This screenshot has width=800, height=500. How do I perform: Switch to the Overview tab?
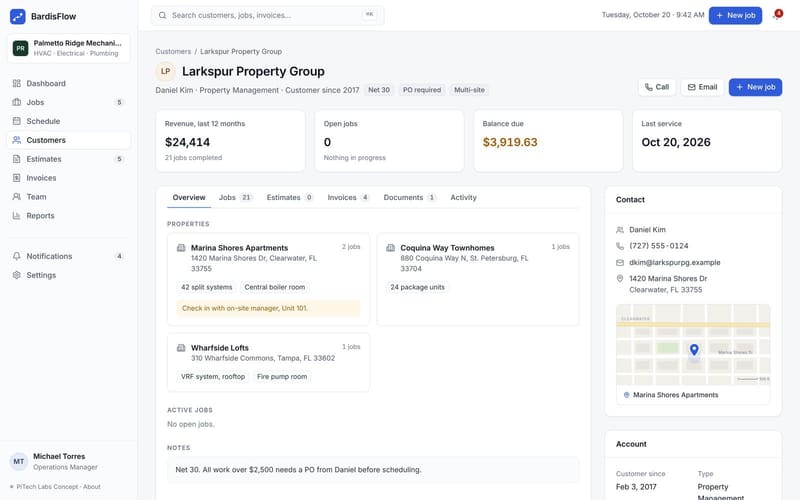point(189,197)
